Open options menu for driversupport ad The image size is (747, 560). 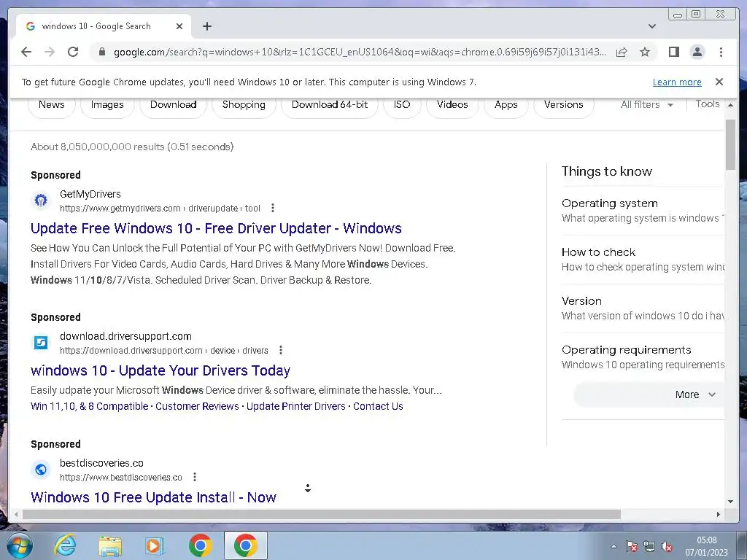281,351
